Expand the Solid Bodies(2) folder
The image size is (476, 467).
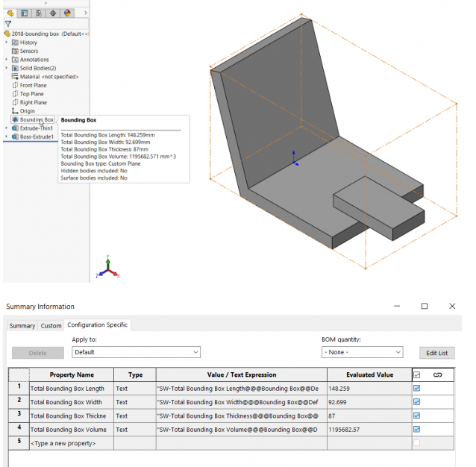(7, 68)
